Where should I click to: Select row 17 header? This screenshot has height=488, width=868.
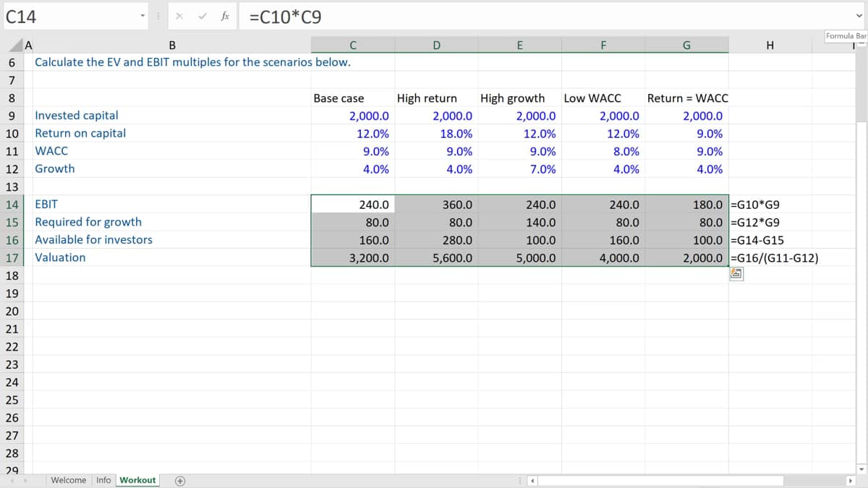12,257
